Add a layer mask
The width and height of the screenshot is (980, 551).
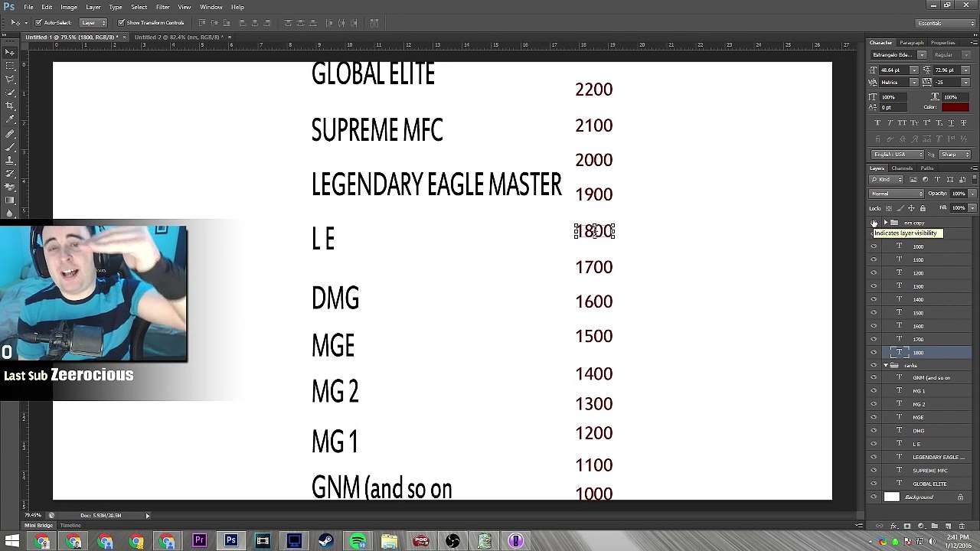(907, 526)
